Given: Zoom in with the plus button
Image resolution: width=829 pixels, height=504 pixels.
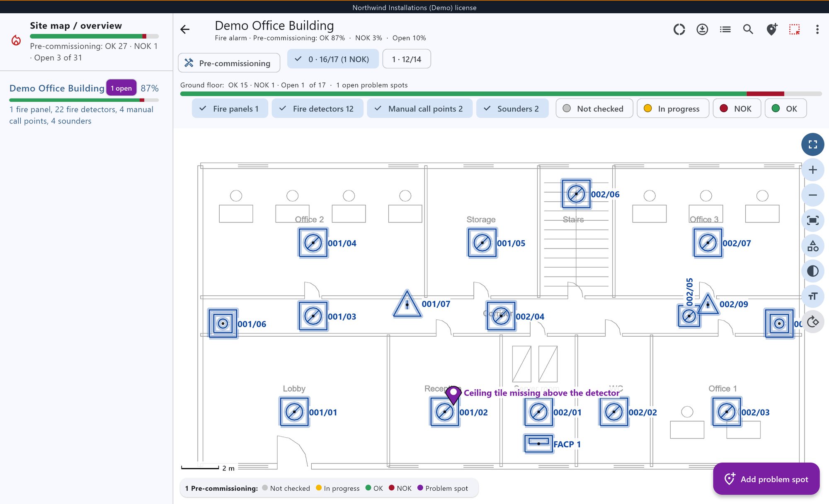Looking at the screenshot, I should 812,170.
